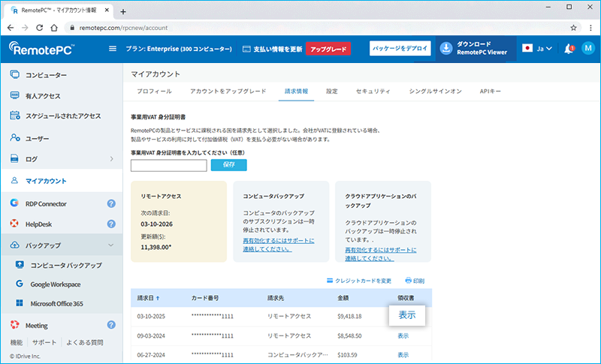Image resolution: width=601 pixels, height=364 pixels.
Task: Click the Japan flag icon
Action: click(527, 48)
